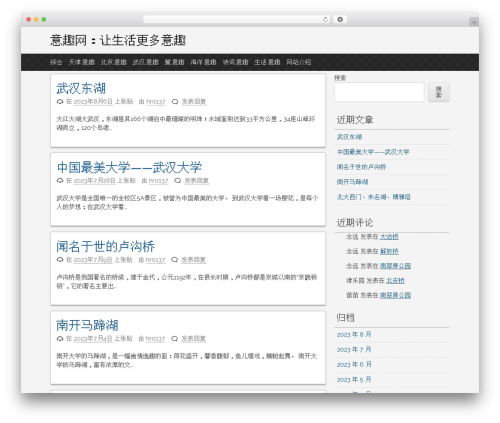Open the 2023 年 8 月 archive

click(354, 334)
